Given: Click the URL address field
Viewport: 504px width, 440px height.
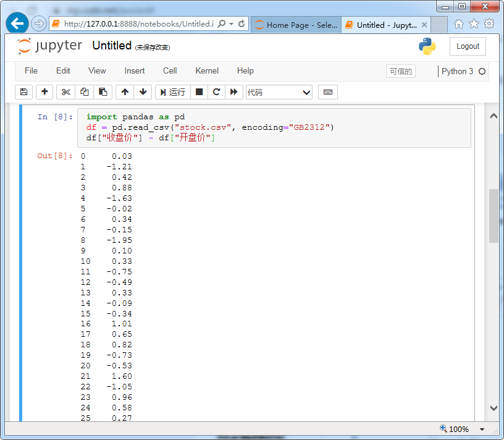Looking at the screenshot, I should [x=139, y=24].
